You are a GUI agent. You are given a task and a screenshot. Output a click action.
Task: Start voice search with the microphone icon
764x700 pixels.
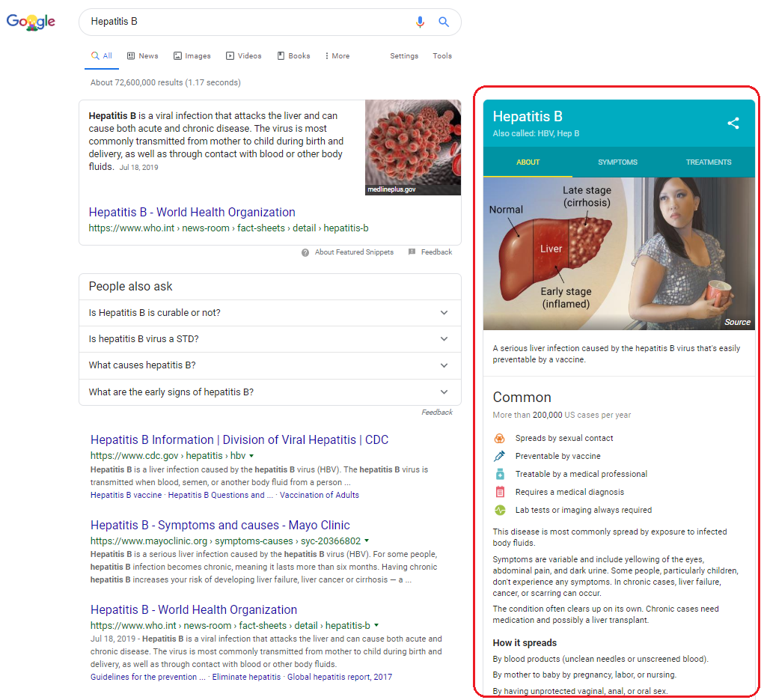pyautogui.click(x=420, y=22)
